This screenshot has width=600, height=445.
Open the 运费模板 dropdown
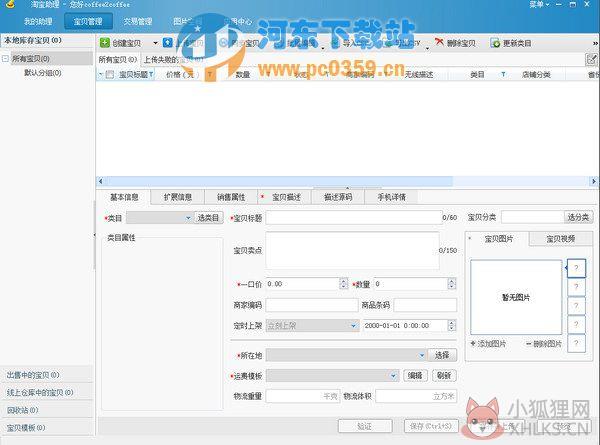click(333, 376)
